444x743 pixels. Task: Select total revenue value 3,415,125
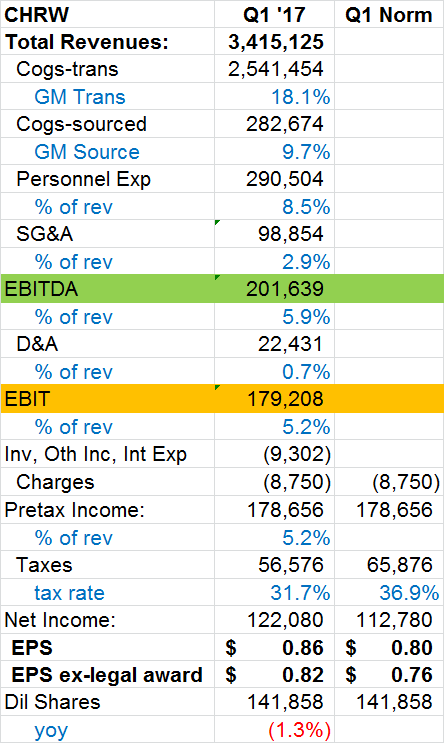tap(276, 42)
